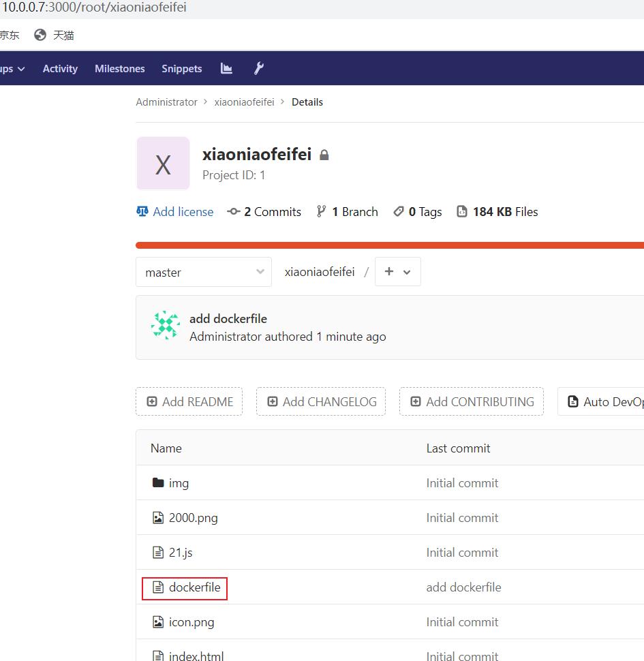Click the private lock icon beside the project name
644x661 pixels.
coord(324,155)
